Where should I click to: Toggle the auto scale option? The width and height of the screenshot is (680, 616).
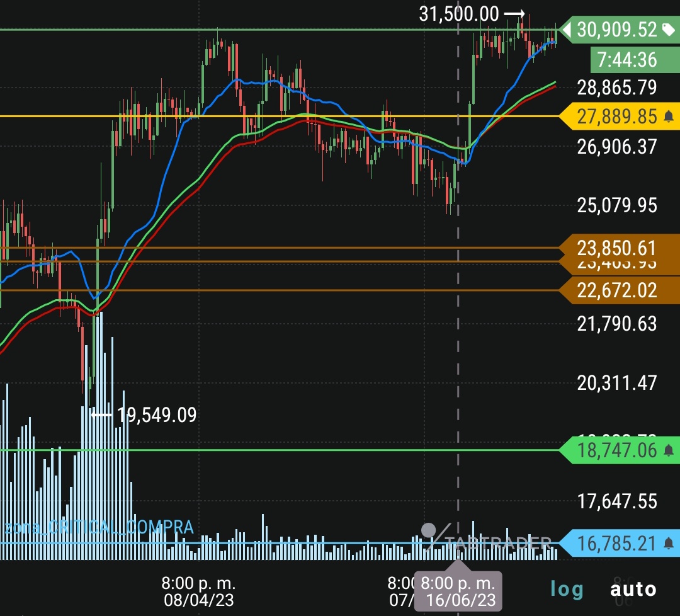(x=633, y=589)
